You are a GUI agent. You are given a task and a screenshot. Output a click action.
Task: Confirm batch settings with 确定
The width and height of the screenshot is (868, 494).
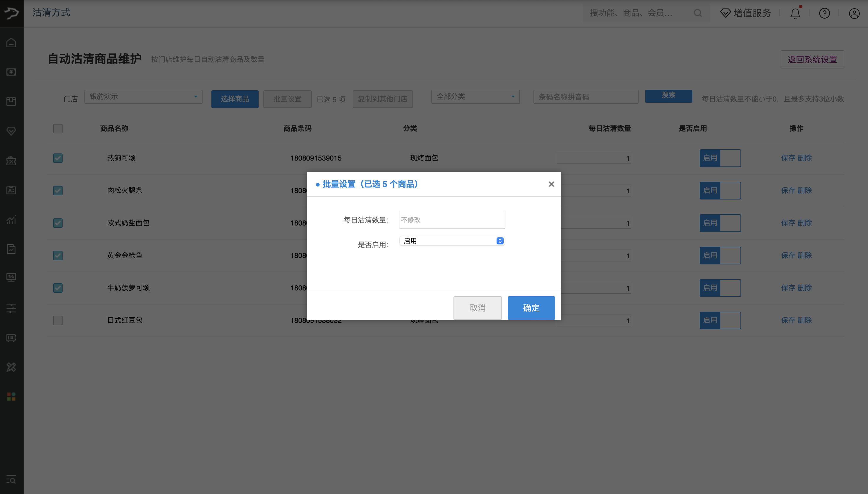pyautogui.click(x=531, y=308)
